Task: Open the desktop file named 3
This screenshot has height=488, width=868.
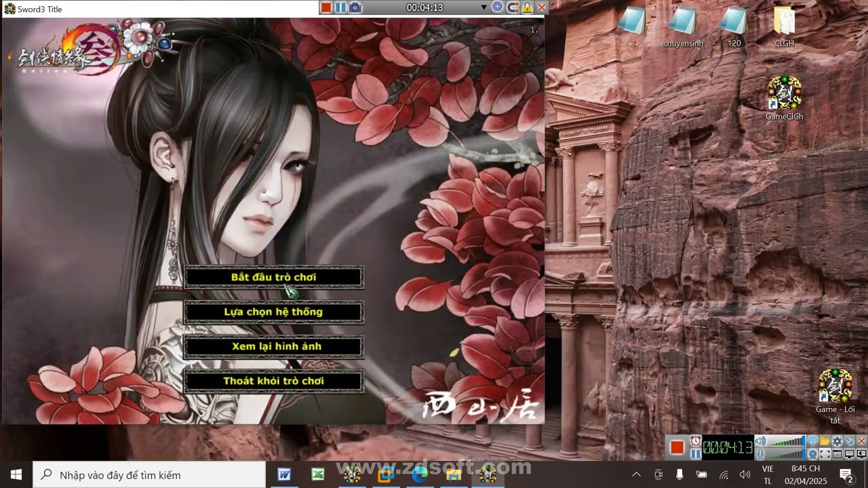Action: pos(632,27)
